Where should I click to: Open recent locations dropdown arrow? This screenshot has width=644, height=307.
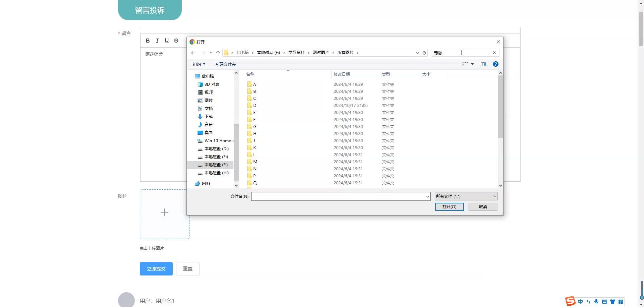(x=211, y=53)
